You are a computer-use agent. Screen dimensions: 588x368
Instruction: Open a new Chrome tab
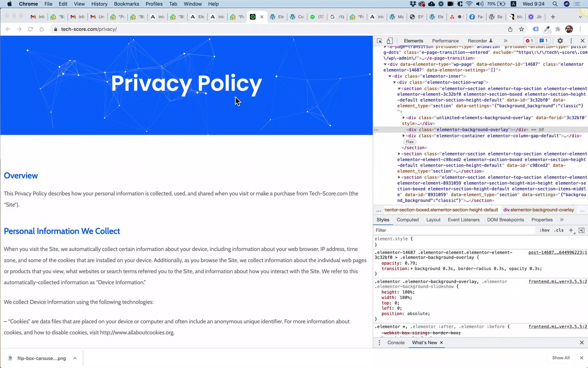(553, 17)
